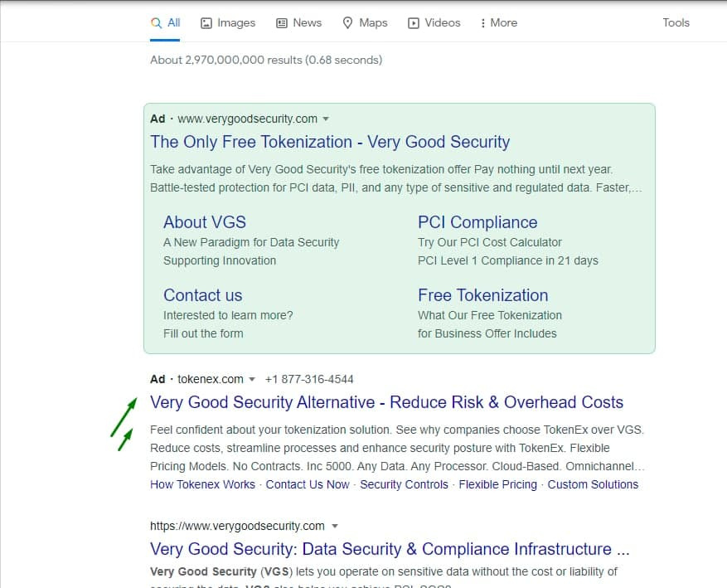
Task: Click the News newspaper icon
Action: tap(280, 22)
